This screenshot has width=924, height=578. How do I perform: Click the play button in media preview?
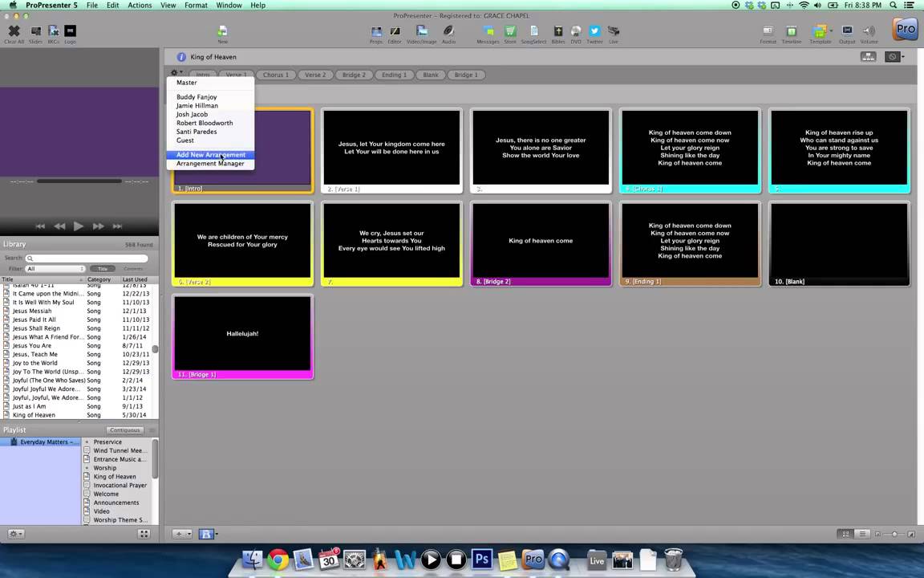coord(79,226)
